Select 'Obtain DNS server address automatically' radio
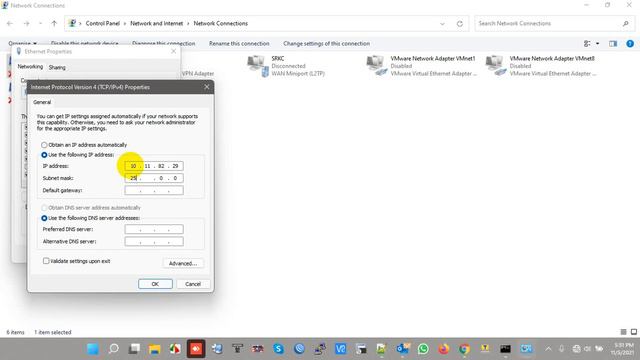 click(44, 208)
